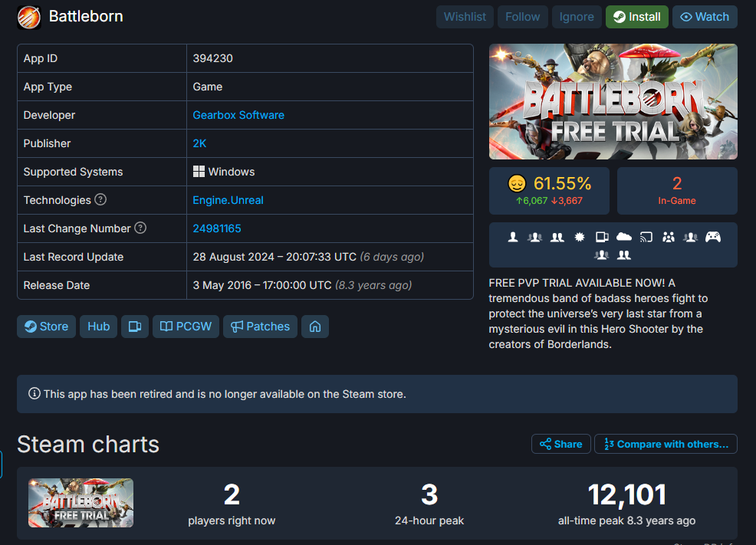Click the multi-player icon in the second icon row
This screenshot has height=545, width=756.
[601, 255]
